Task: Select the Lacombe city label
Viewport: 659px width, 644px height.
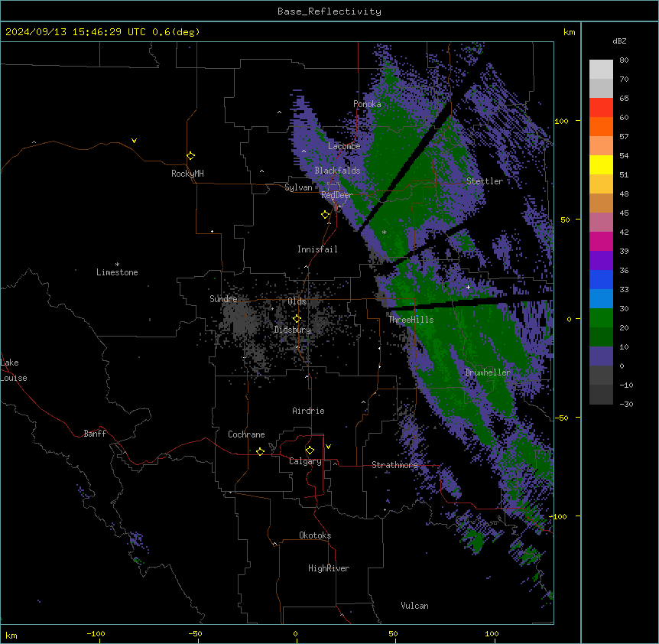Action: point(344,146)
